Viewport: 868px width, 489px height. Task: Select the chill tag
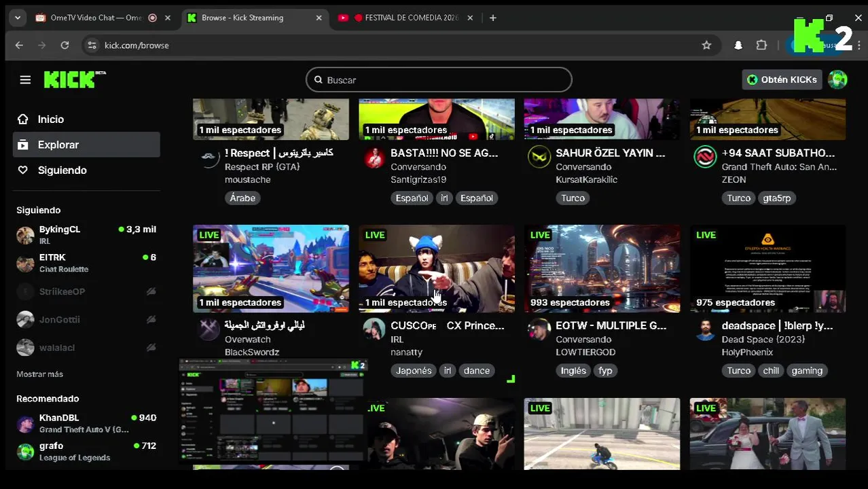[771, 371]
